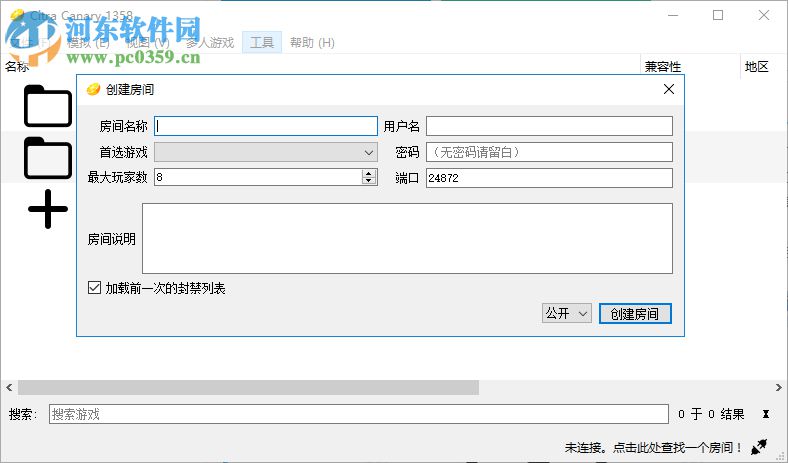
Task: Click the plus icon to add directory
Action: pyautogui.click(x=48, y=209)
